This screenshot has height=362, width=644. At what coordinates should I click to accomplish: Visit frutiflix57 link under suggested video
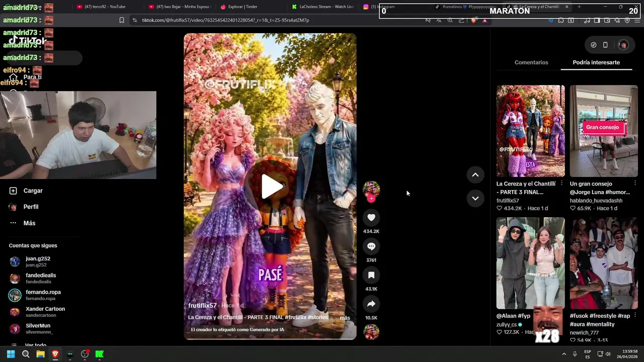(507, 201)
